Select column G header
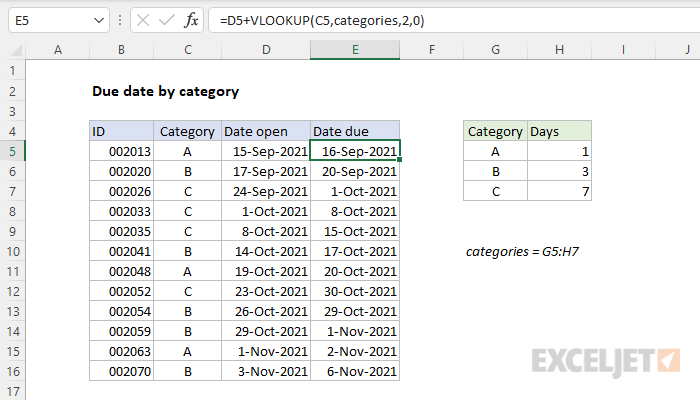700x400 pixels. coord(495,50)
